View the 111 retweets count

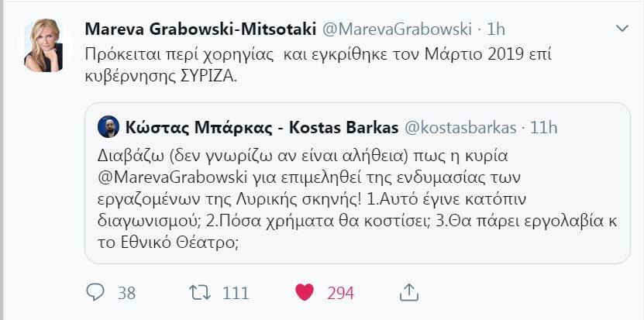click(235, 293)
